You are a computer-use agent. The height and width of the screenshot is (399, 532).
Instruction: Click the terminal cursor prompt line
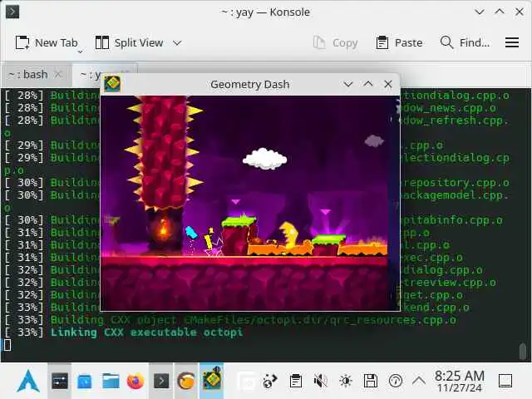(7, 345)
